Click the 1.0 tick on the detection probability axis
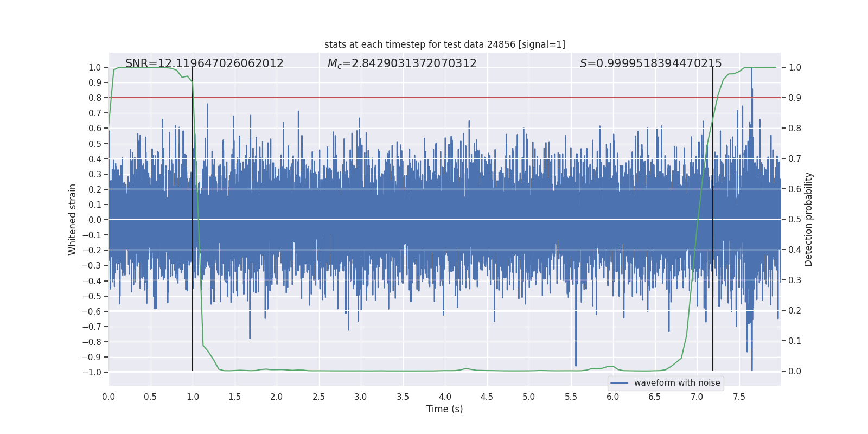868x434 pixels. (x=795, y=68)
